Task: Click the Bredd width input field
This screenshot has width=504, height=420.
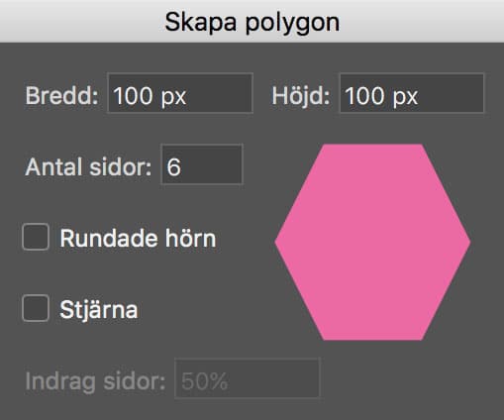Action: point(180,93)
